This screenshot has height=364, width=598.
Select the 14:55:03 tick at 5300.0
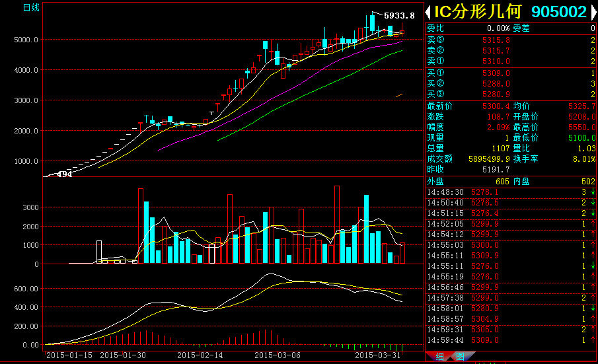pos(511,245)
